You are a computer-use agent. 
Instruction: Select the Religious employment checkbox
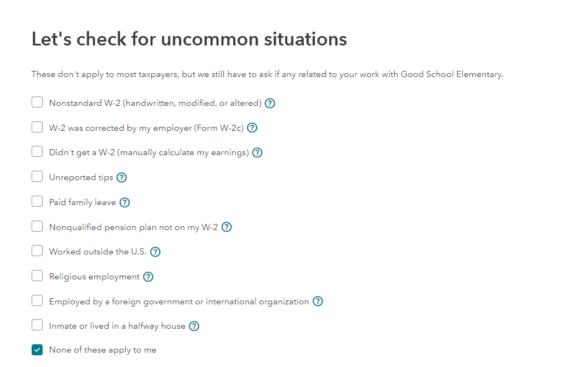[x=37, y=276]
